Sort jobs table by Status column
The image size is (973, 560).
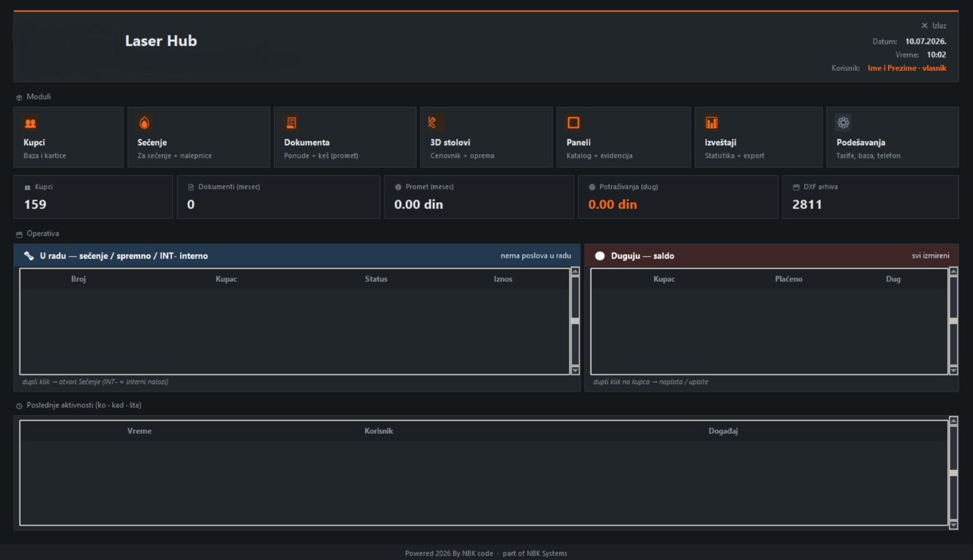[376, 279]
